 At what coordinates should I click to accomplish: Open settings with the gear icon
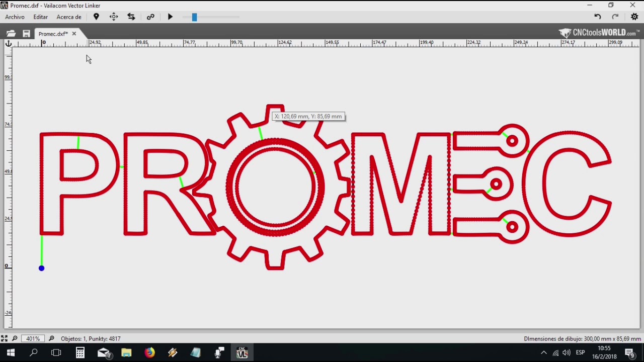pos(634,17)
